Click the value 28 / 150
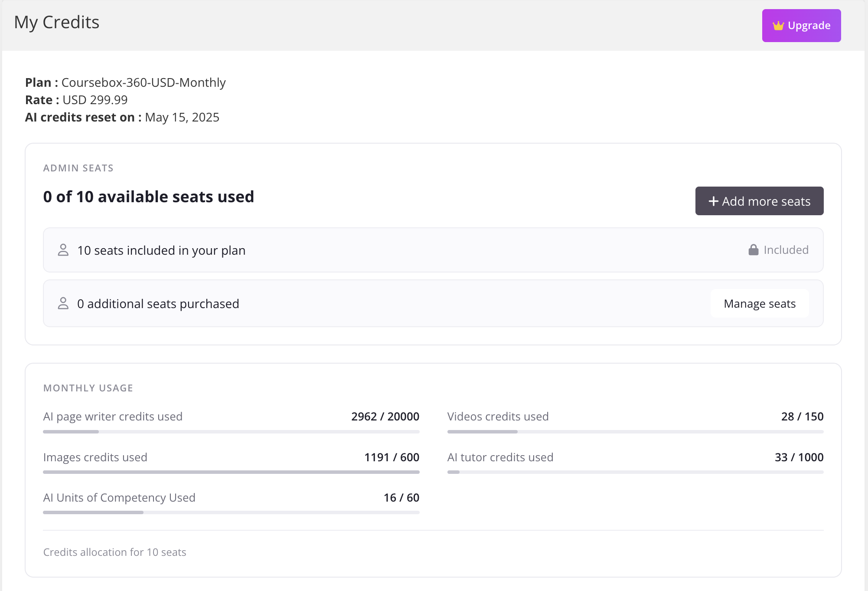This screenshot has width=868, height=591. pos(803,417)
